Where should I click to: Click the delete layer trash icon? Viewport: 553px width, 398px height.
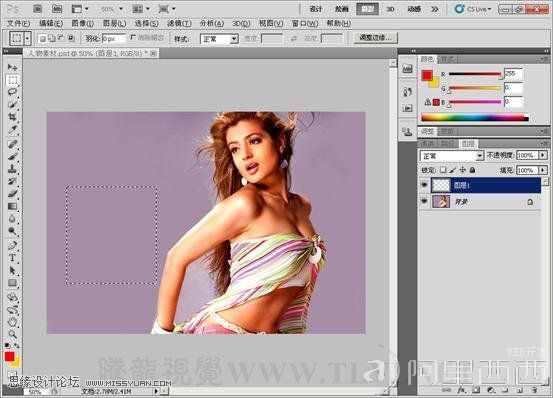[x=535, y=390]
